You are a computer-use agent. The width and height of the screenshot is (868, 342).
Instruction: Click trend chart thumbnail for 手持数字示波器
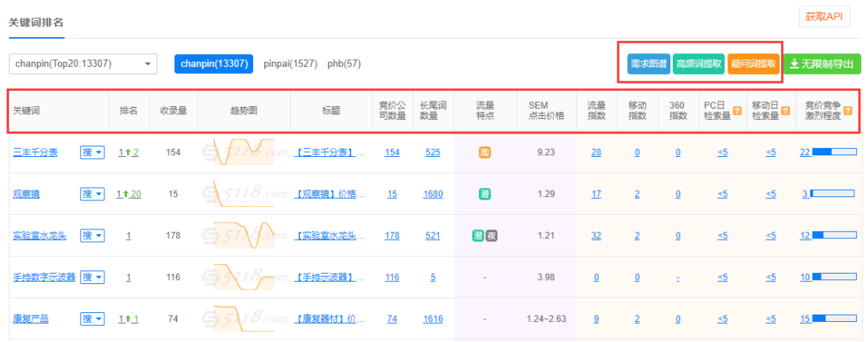(244, 277)
